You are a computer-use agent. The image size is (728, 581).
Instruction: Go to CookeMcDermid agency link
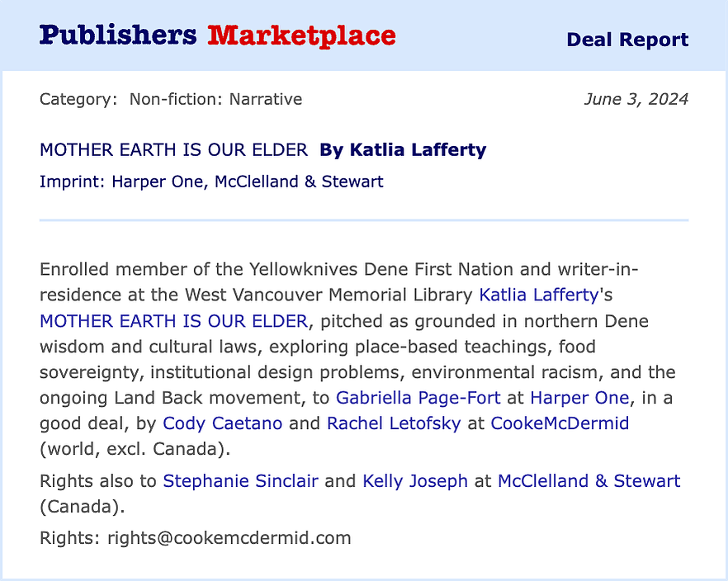point(560,423)
